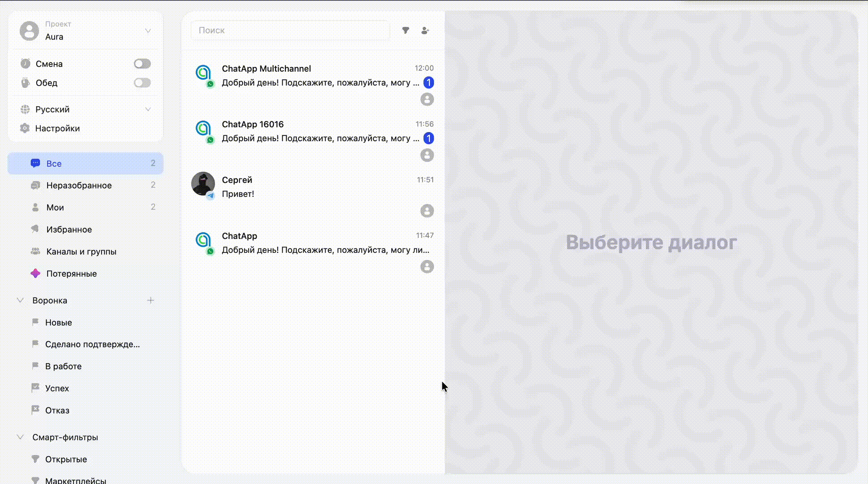Collapse the Смарт-фильтры section
The image size is (868, 484).
pyautogui.click(x=20, y=437)
